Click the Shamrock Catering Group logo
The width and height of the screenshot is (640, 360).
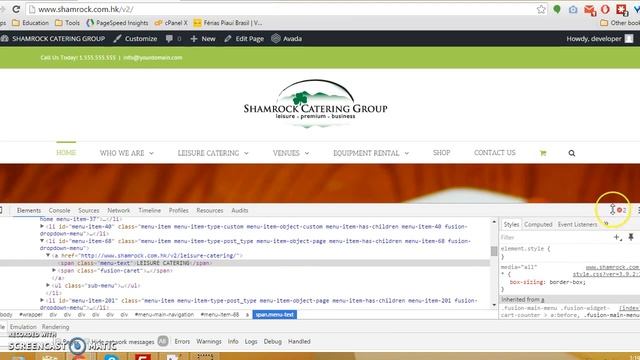[x=315, y=103]
